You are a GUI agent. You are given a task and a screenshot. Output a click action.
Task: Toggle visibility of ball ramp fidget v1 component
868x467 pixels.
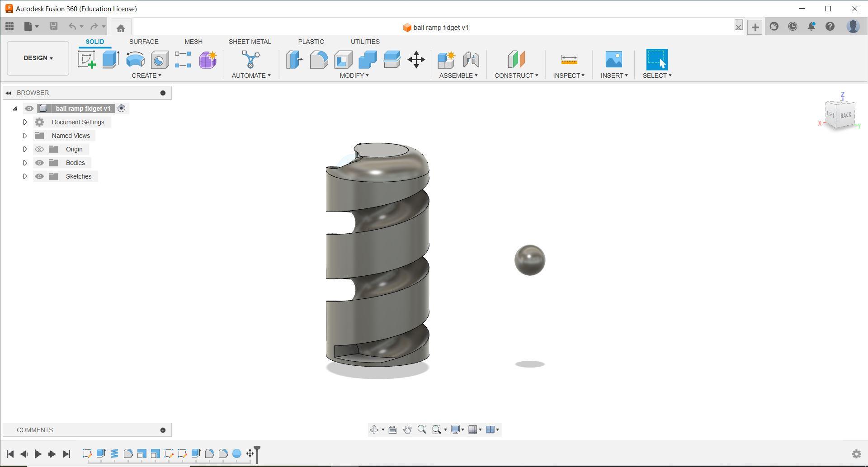click(x=29, y=108)
